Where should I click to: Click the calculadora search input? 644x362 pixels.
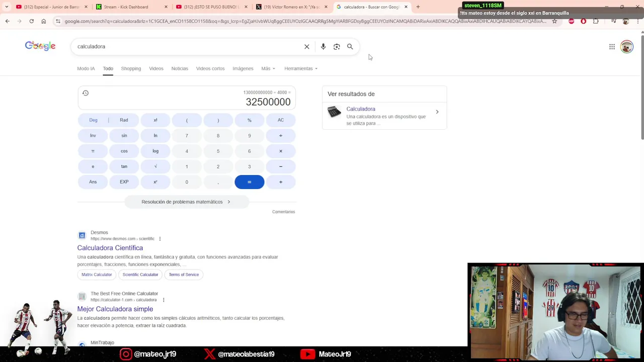coord(186,47)
